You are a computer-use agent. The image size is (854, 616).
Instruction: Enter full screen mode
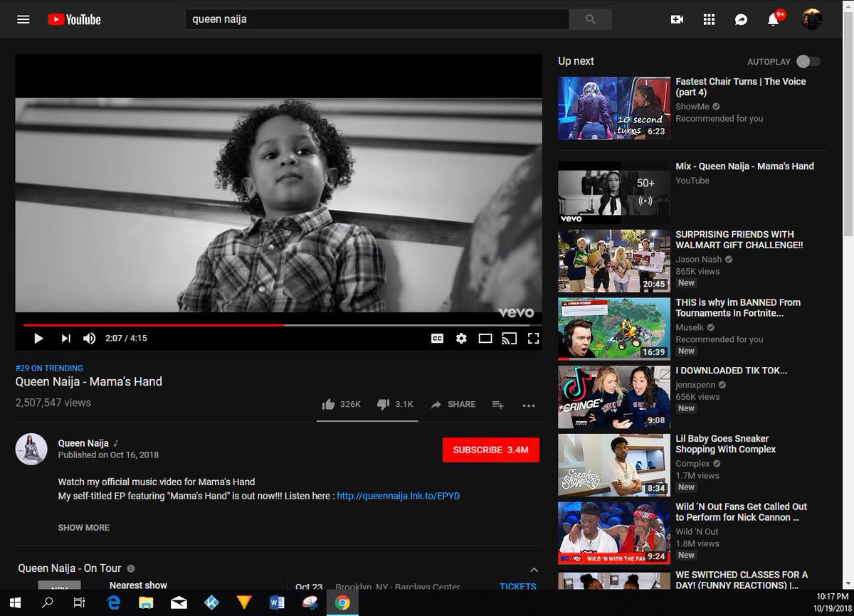pos(532,339)
